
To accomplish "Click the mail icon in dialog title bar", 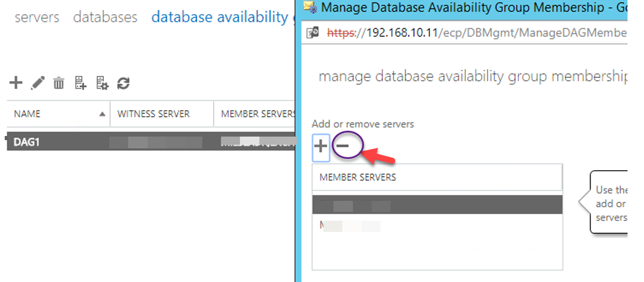I will pyautogui.click(x=310, y=6).
